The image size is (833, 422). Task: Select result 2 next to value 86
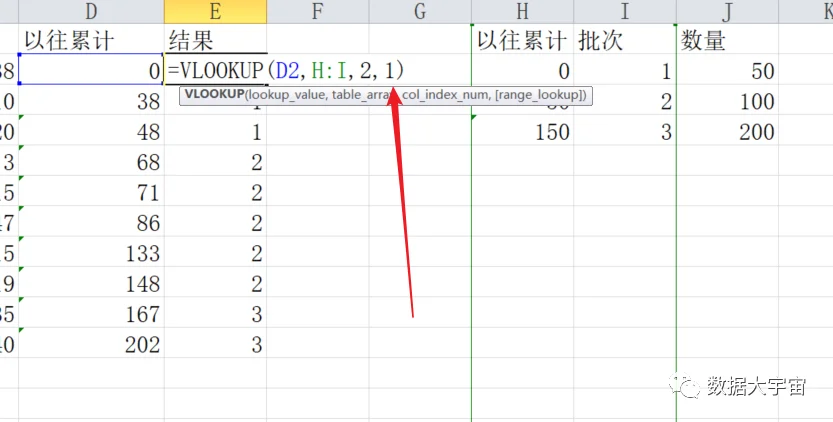pyautogui.click(x=215, y=222)
